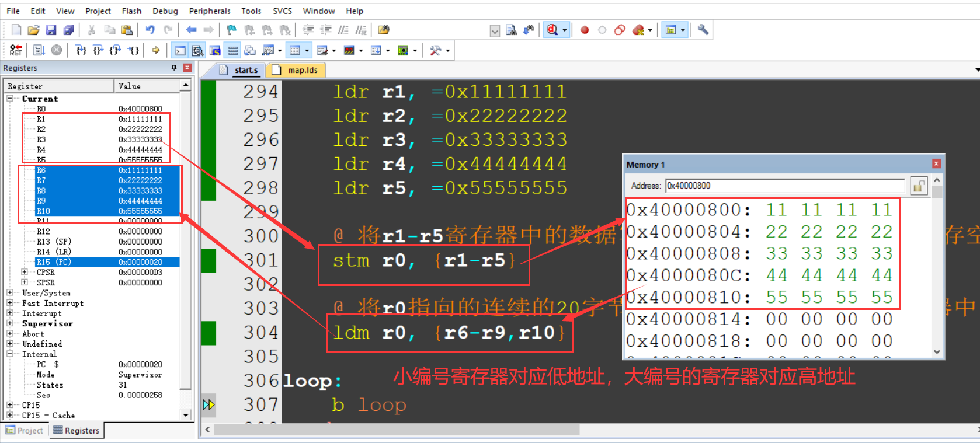The height and width of the screenshot is (443, 980).
Task: Reset the CPU with RST icon
Action: coord(16,50)
